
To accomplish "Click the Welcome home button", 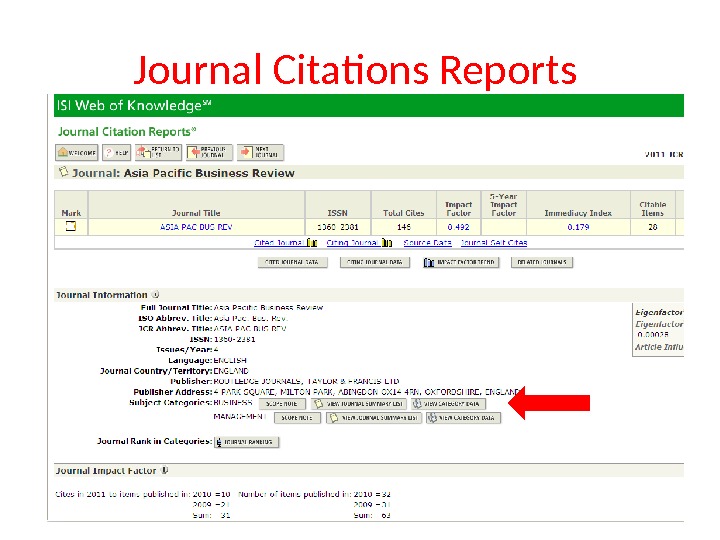I will (x=77, y=152).
